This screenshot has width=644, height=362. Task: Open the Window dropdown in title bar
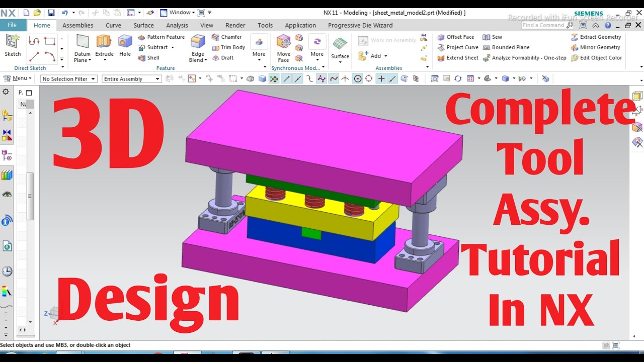(181, 13)
